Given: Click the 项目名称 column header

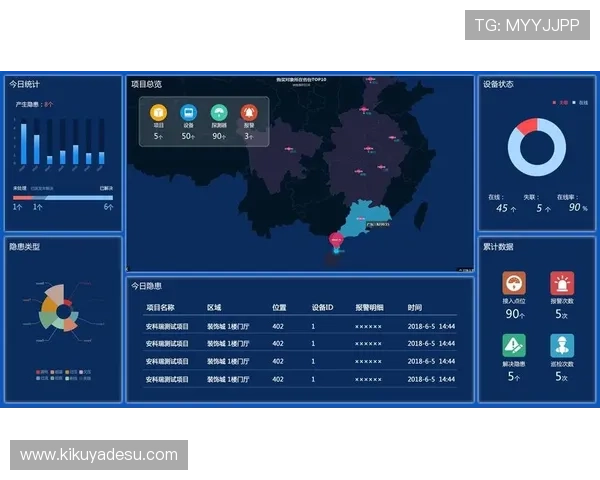Looking at the screenshot, I should pos(160,308).
